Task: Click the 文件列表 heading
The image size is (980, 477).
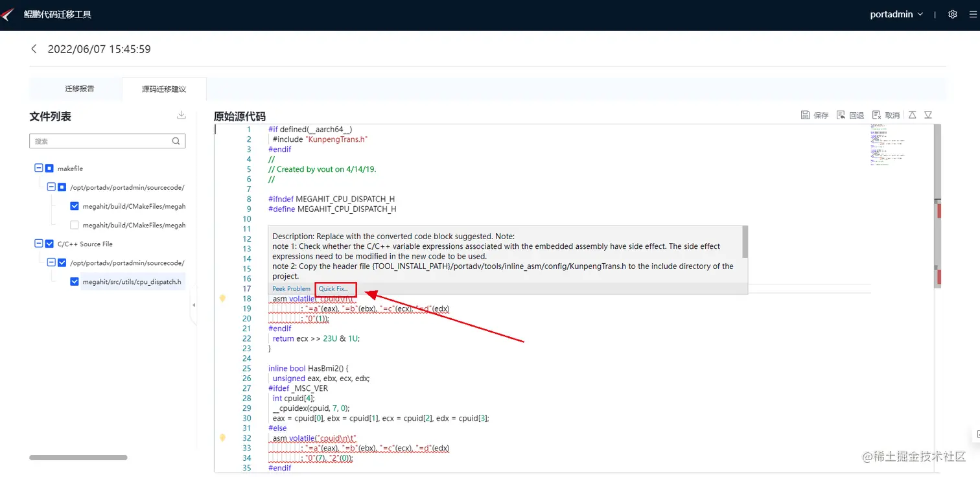Action: pos(51,117)
